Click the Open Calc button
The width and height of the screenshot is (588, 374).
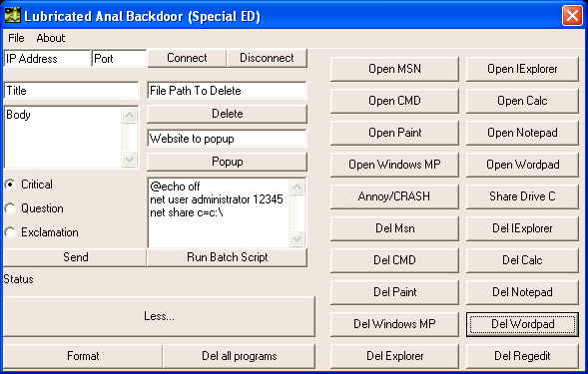522,101
